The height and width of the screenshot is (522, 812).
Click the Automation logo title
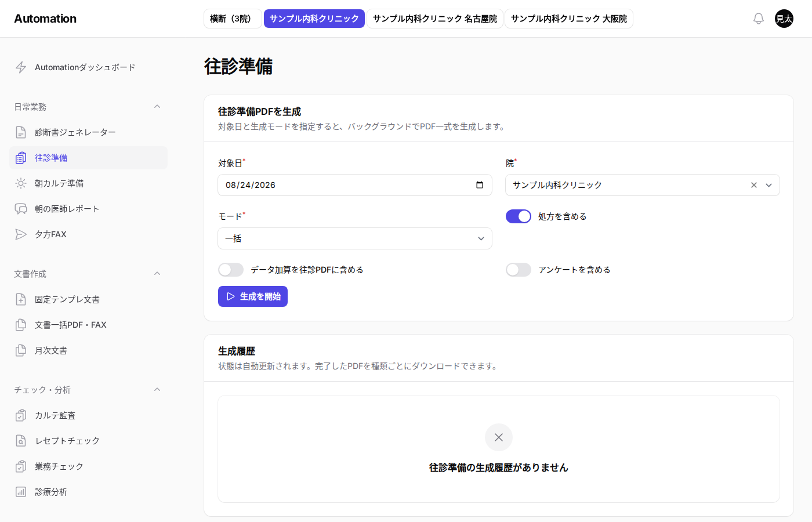coord(45,19)
